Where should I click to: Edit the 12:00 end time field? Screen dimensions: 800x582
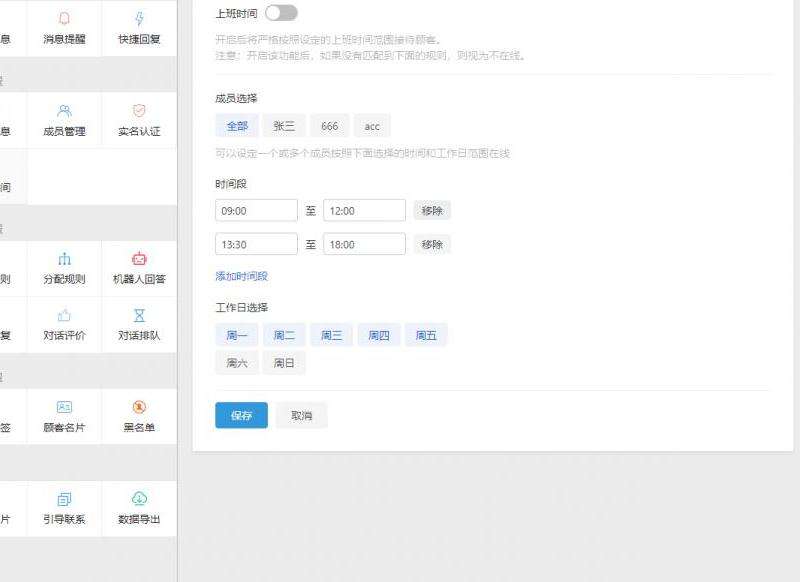pos(365,211)
